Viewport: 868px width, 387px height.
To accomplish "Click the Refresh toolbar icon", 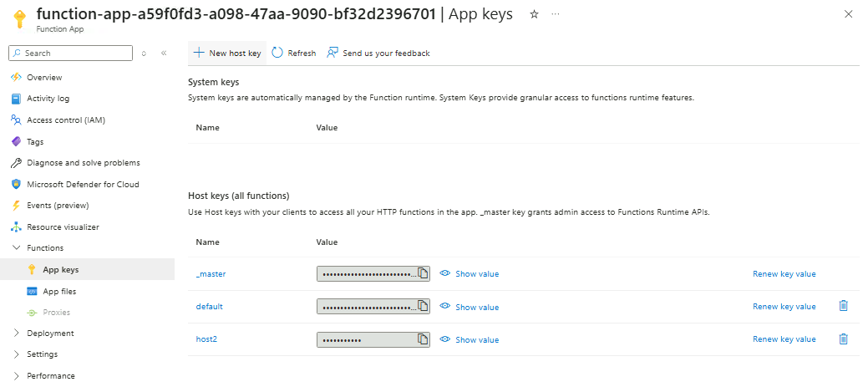I will coord(278,53).
